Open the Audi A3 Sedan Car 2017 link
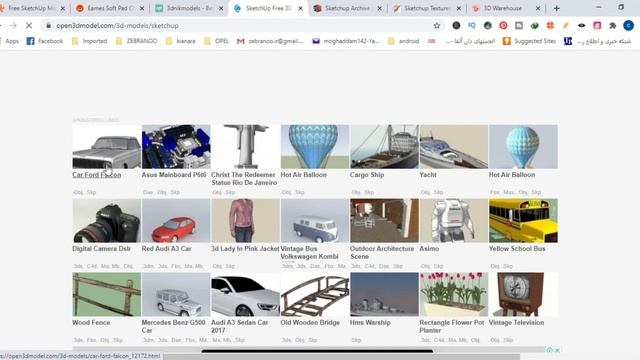This screenshot has height=360, width=640. [240, 326]
